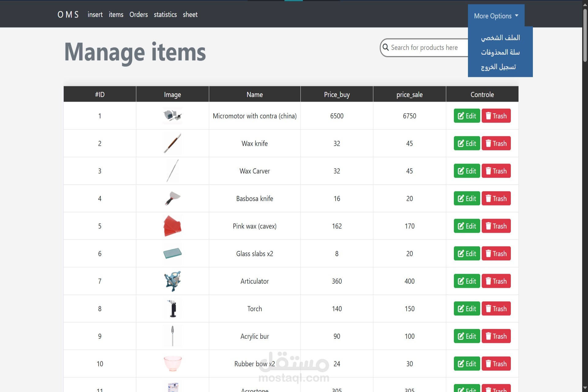Open the sheet nav link
588x392 pixels.
190,14
